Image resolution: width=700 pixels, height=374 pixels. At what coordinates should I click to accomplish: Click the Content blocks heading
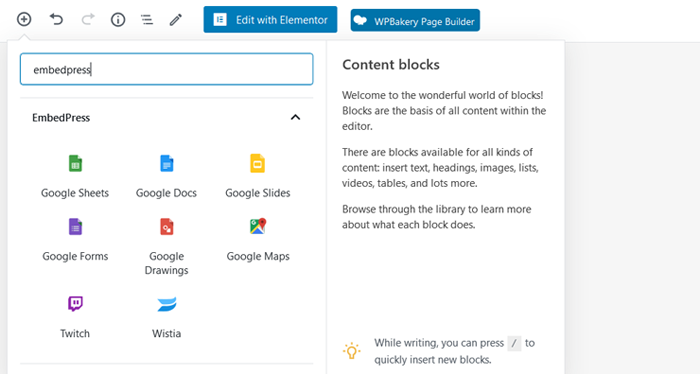tap(391, 65)
